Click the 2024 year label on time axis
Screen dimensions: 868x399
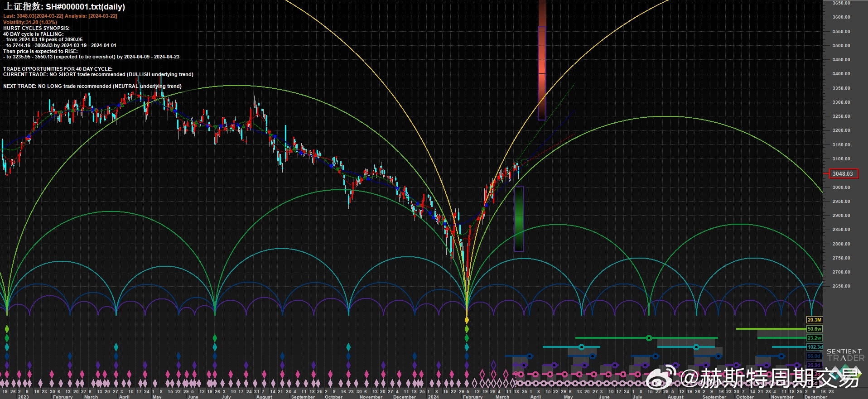click(434, 397)
